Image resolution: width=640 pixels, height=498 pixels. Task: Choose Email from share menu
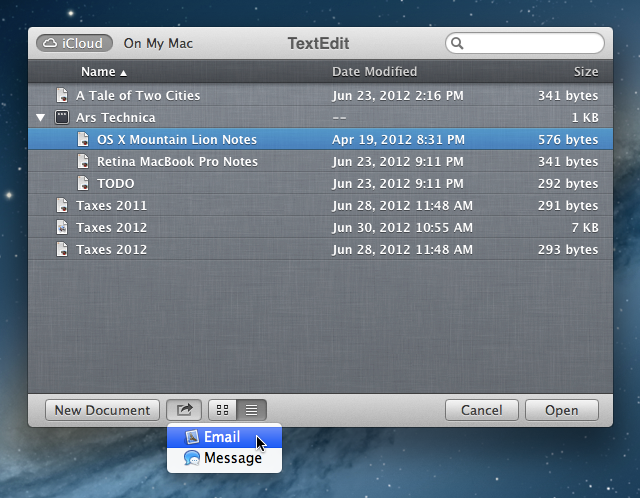[224, 437]
